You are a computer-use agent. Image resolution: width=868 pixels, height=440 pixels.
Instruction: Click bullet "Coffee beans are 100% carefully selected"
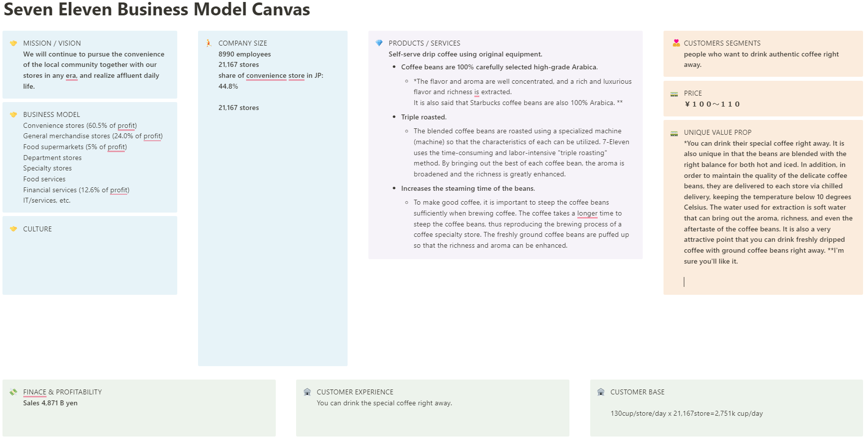[x=499, y=67]
